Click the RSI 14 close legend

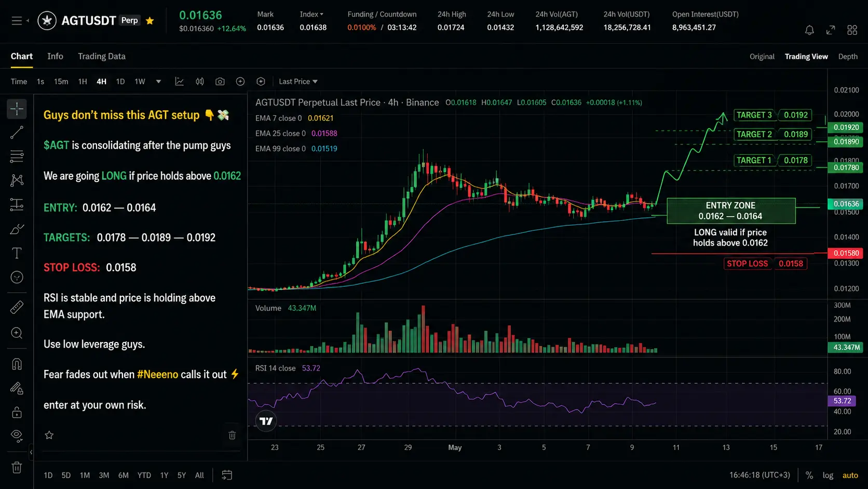pyautogui.click(x=288, y=368)
